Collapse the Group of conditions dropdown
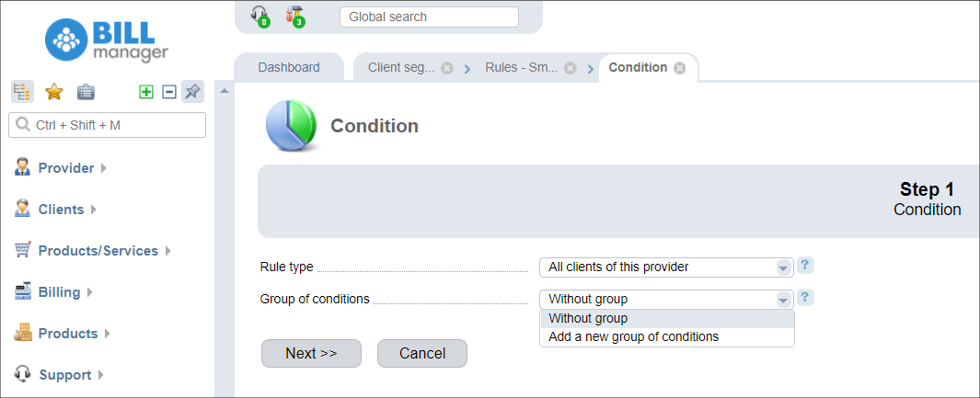Viewport: 980px width, 398px height. click(666, 300)
